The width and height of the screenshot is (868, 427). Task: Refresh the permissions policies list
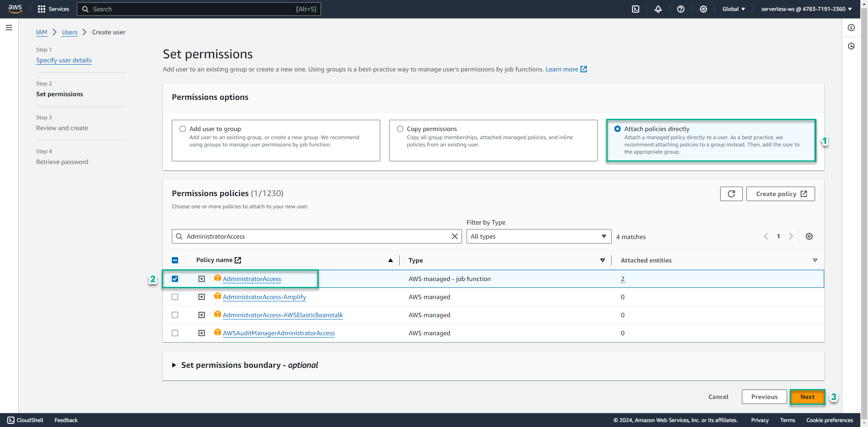pos(731,194)
